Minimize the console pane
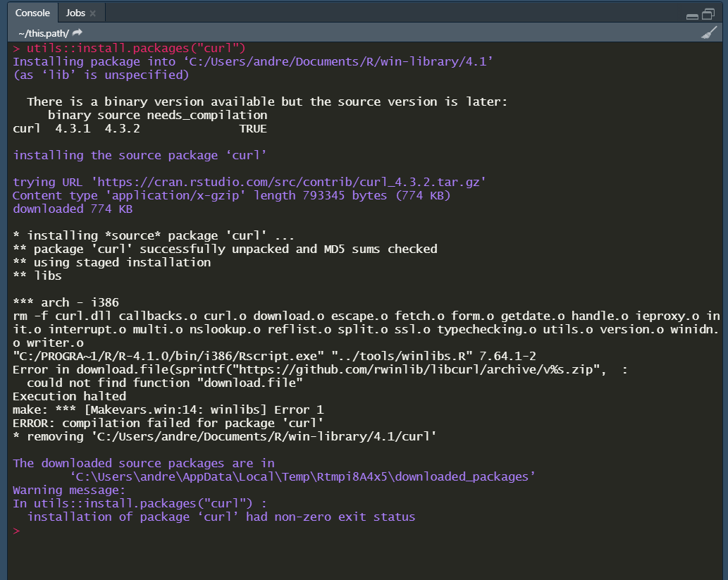 pos(692,16)
